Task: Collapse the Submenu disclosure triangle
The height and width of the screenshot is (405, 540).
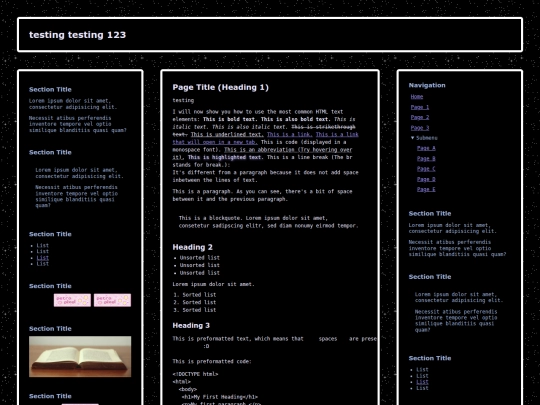Action: [413, 138]
